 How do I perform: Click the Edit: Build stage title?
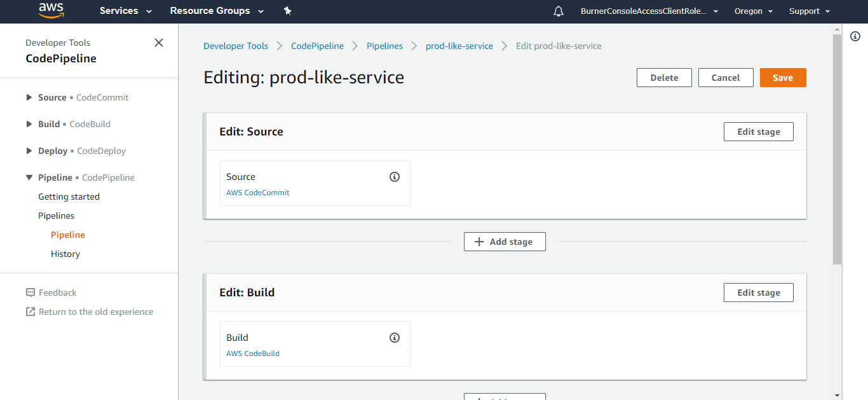pyautogui.click(x=247, y=293)
